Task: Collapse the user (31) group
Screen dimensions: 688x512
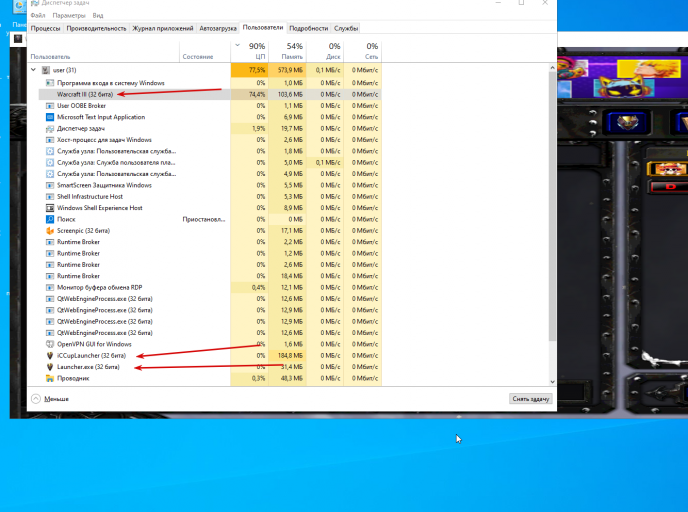Action: (33, 70)
